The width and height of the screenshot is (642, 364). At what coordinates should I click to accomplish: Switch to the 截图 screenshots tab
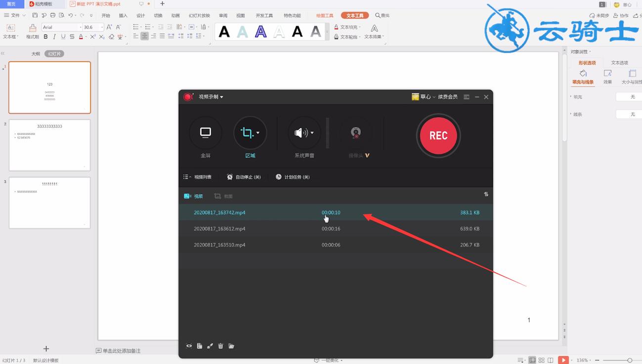click(x=223, y=196)
